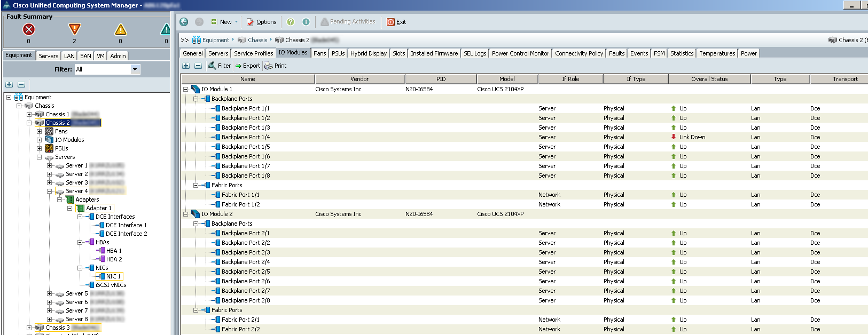Switch to the SAN navigation tab

[x=85, y=56]
